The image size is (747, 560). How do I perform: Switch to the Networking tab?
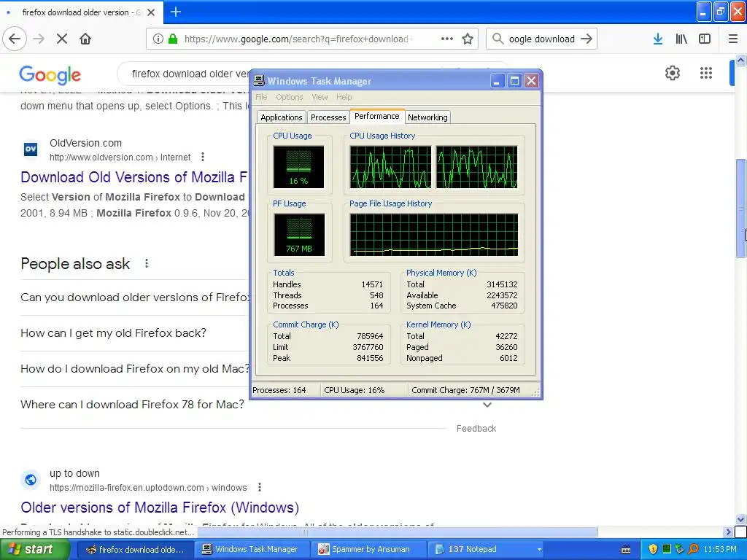point(427,117)
